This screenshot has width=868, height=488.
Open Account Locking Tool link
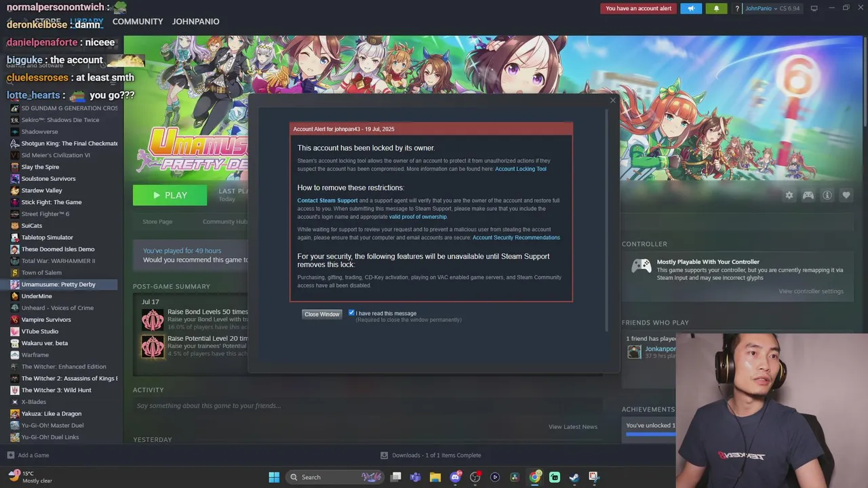521,169
